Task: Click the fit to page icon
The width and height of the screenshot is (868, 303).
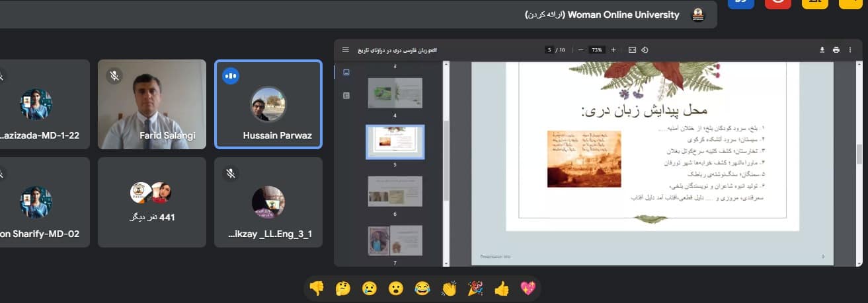Action: [x=632, y=50]
